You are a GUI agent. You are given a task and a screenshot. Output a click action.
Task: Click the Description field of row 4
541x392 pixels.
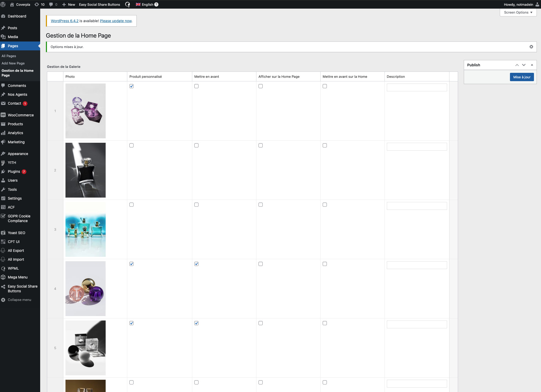(417, 265)
